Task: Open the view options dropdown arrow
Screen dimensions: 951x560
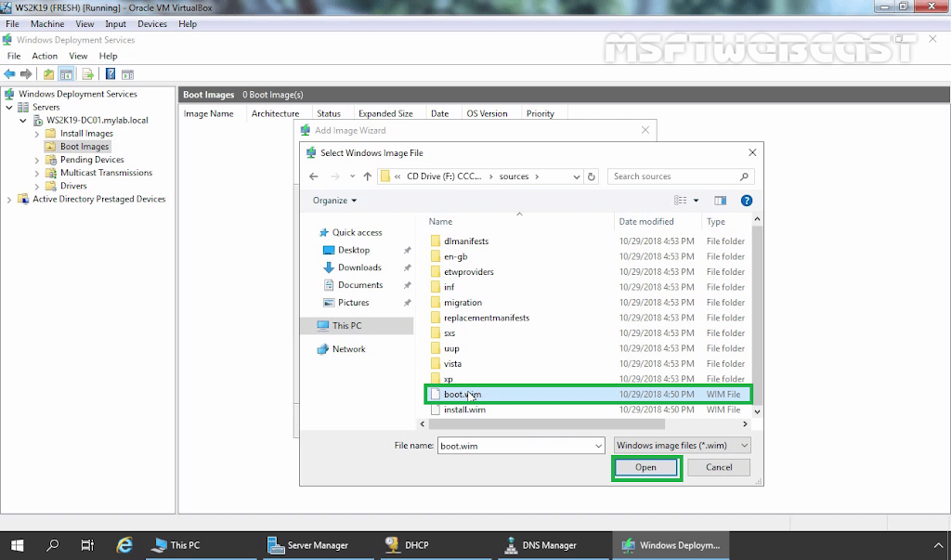Action: tap(696, 201)
